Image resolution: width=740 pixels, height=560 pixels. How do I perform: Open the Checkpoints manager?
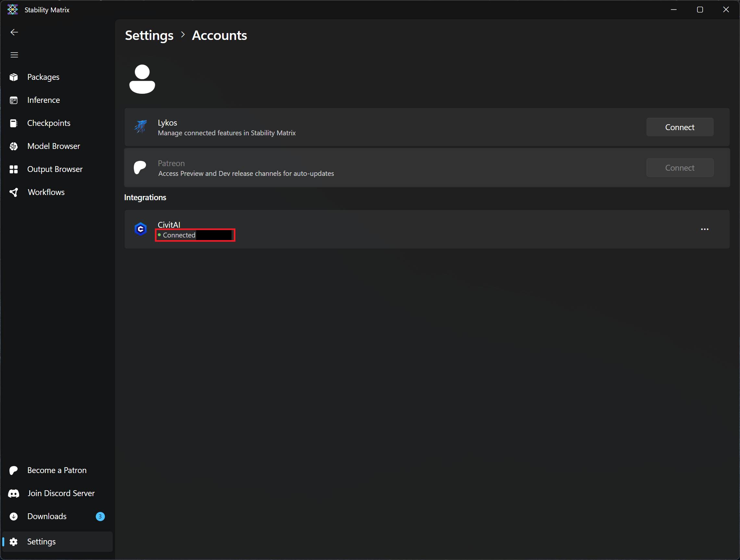[48, 123]
